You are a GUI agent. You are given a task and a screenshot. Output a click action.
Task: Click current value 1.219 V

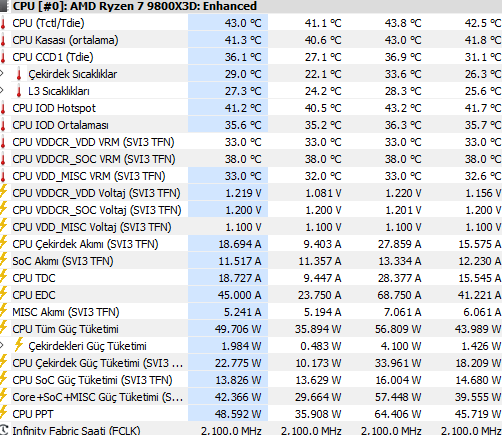tap(243, 193)
